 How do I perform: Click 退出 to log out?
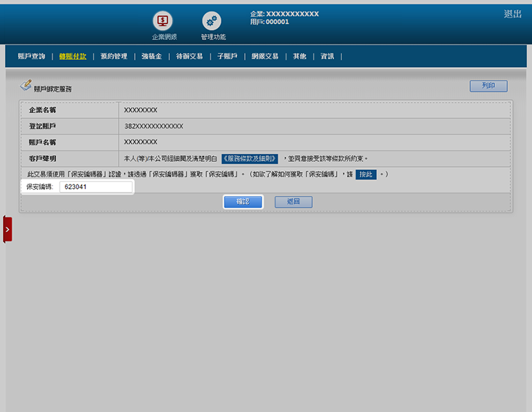pyautogui.click(x=512, y=15)
